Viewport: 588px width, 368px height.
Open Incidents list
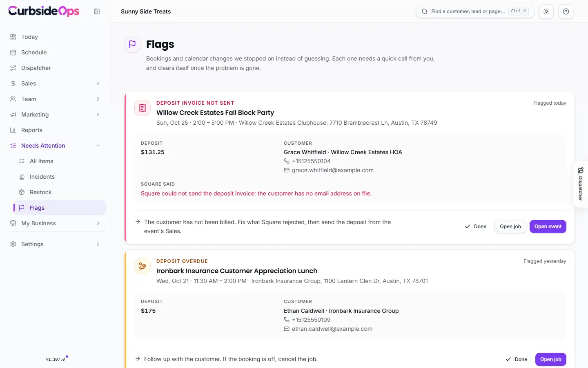coord(60,177)
